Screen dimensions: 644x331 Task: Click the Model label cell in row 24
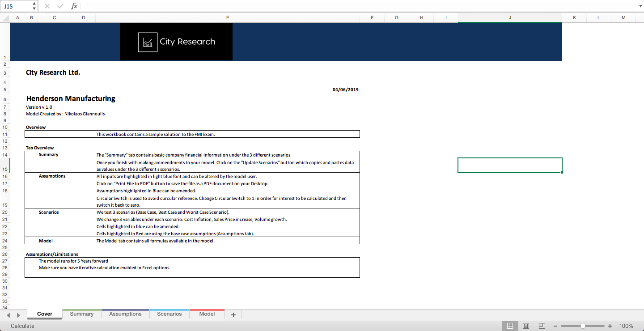tap(46, 241)
